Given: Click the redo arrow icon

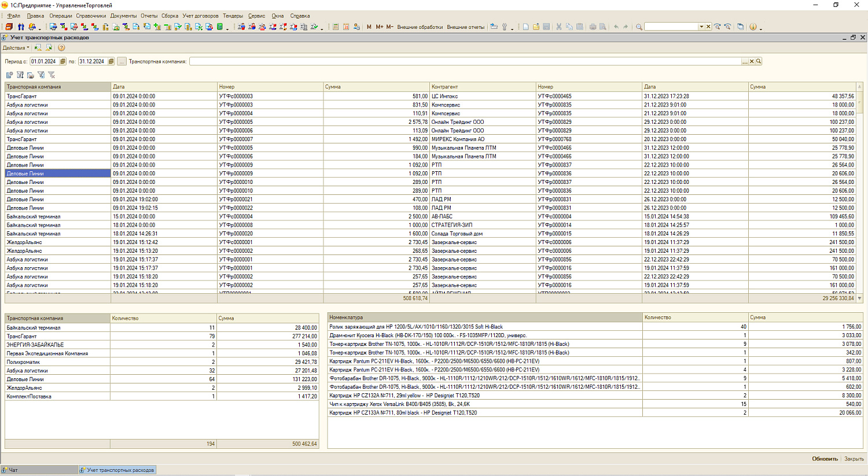Looking at the screenshot, I should [x=626, y=27].
